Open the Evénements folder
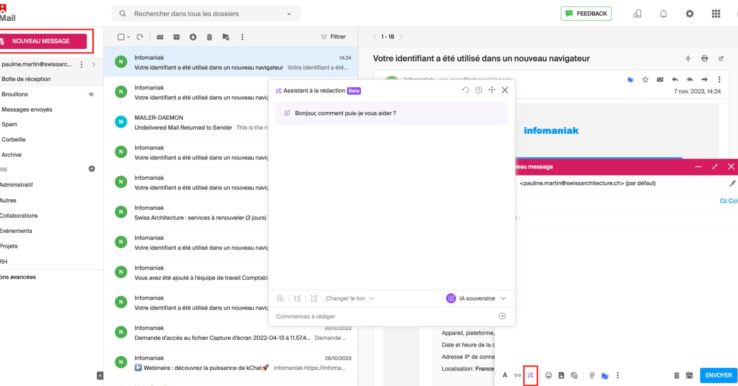Viewport: 738px width, 386px height. (x=16, y=231)
